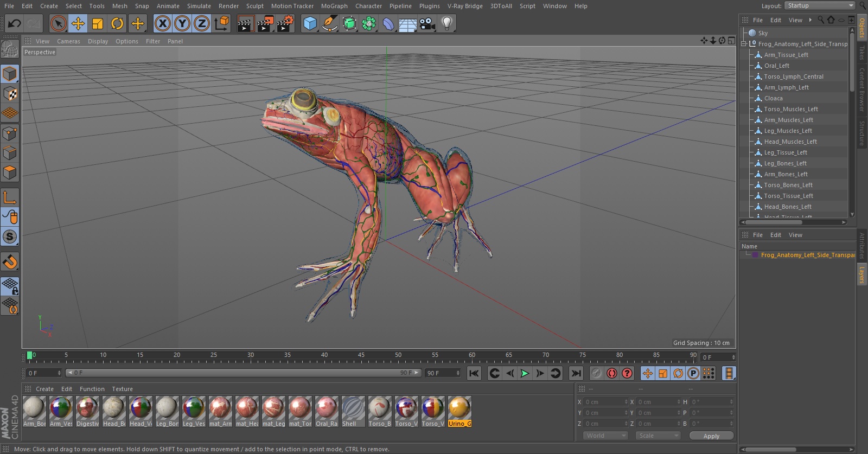The image size is (868, 454).
Task: Go to end of animation
Action: 576,373
